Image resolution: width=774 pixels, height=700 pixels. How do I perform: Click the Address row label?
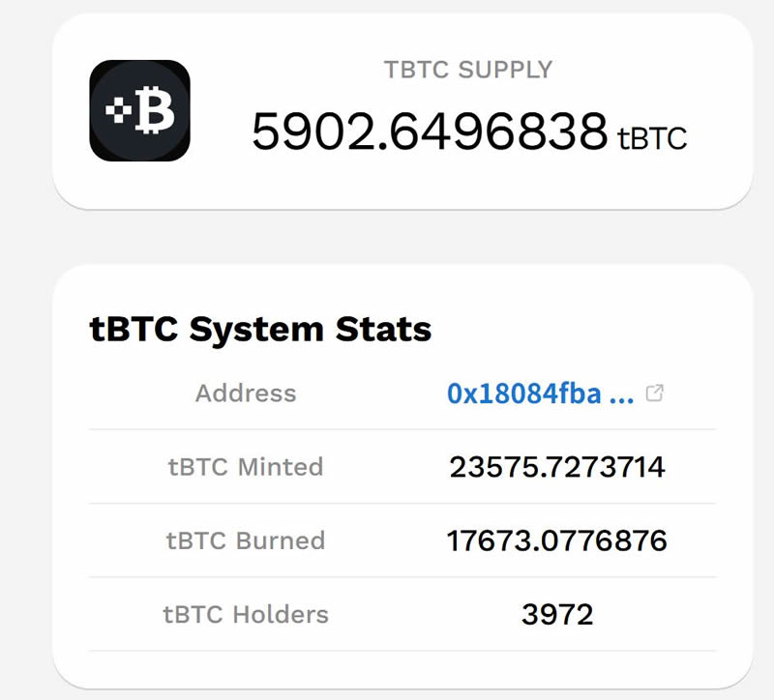pos(246,394)
